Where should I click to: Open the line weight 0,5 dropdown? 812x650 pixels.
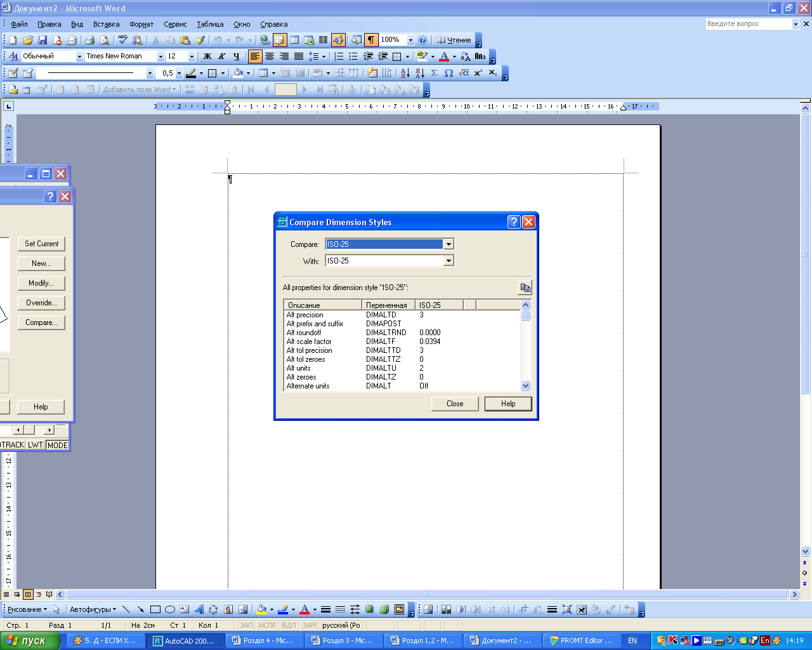click(179, 73)
